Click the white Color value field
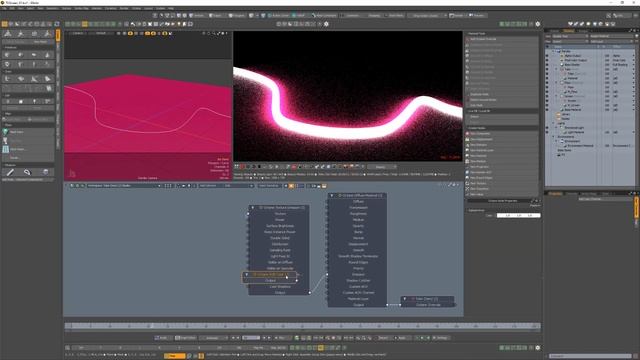The width and height of the screenshot is (640, 360). click(518, 215)
